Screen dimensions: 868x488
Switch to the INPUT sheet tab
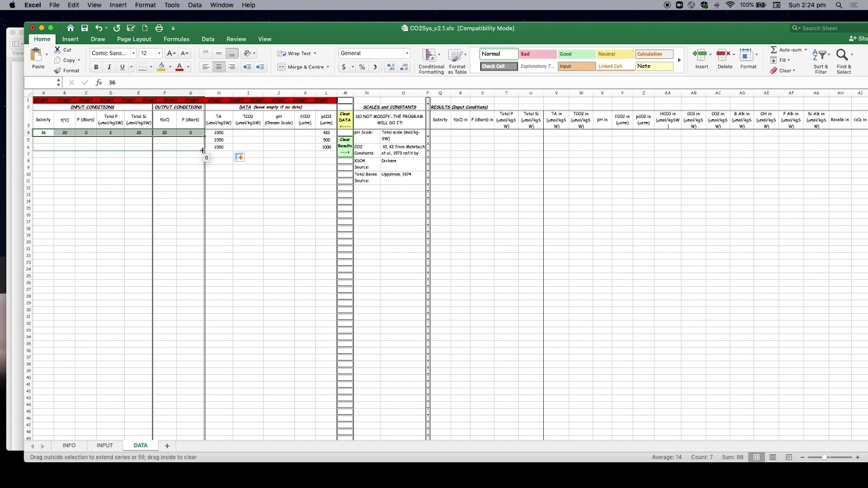pyautogui.click(x=104, y=445)
